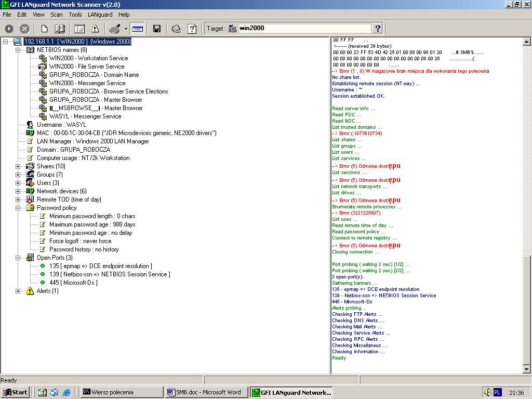
Task: Open the LANguard menu
Action: [x=100, y=15]
